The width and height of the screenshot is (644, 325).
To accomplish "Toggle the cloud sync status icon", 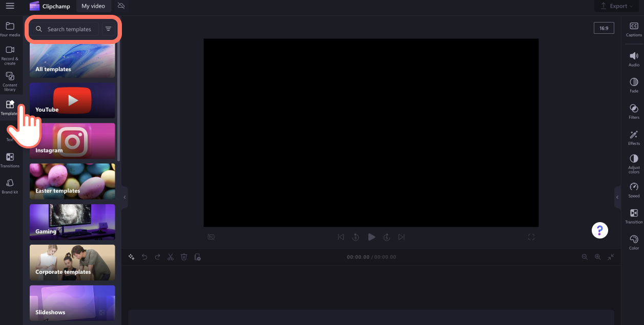I will tap(121, 6).
